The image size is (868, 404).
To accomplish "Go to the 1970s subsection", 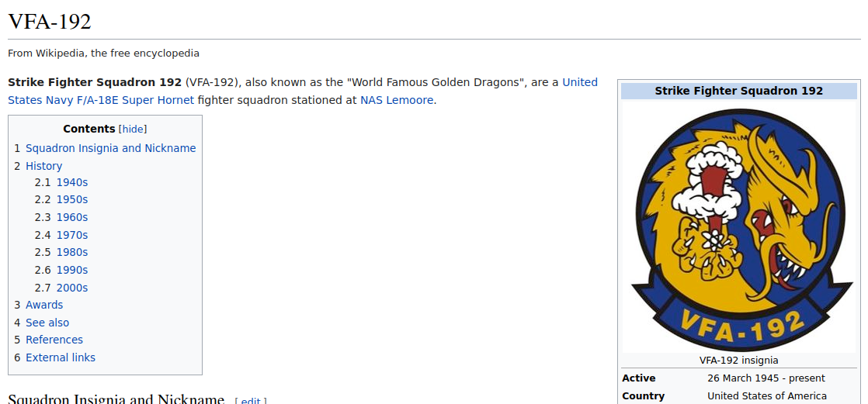I will coord(72,235).
